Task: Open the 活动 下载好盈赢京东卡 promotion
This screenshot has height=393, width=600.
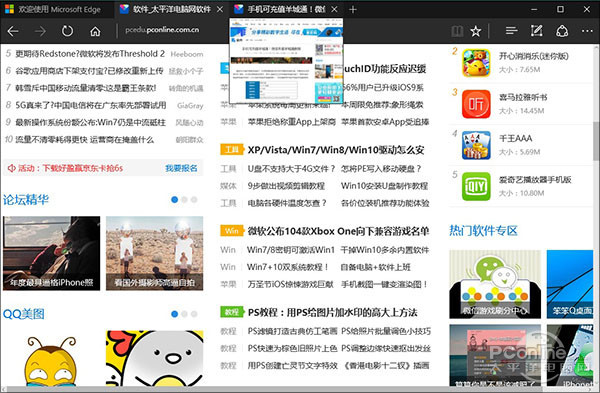Action: (x=65, y=168)
